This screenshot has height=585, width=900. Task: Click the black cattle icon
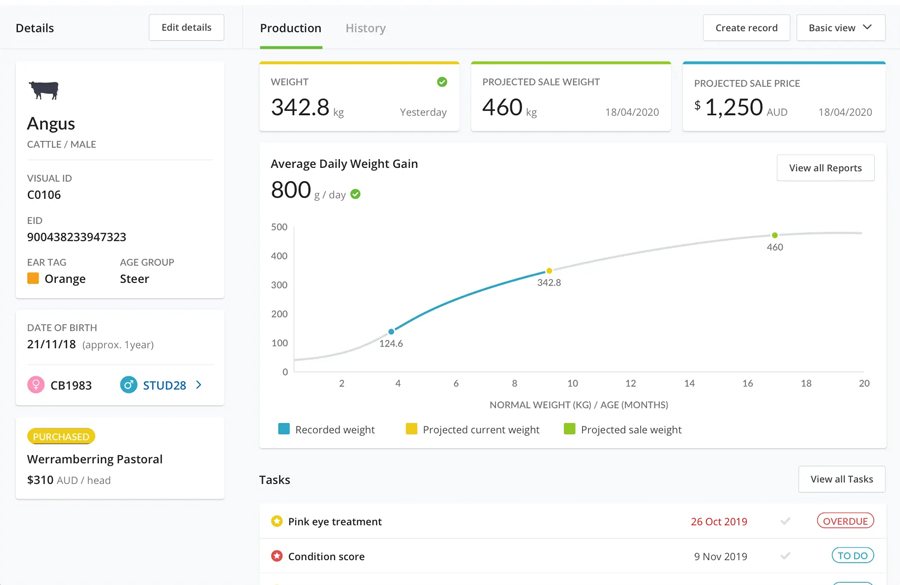click(44, 90)
